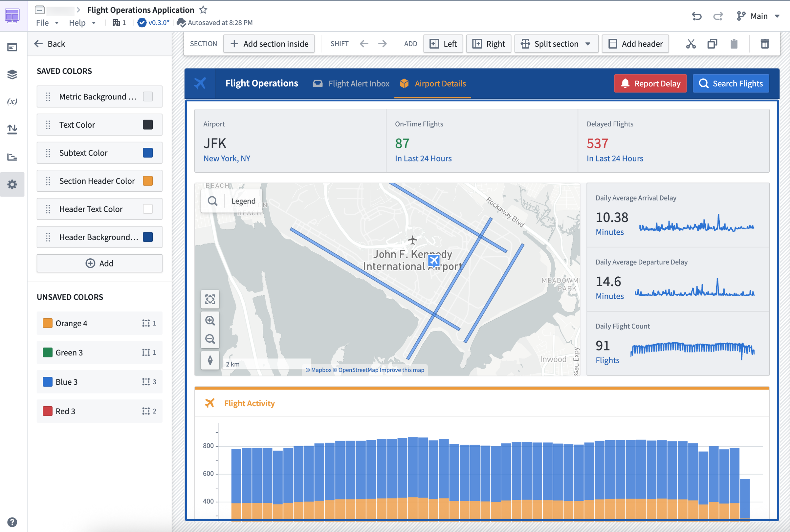Delete section with trash icon
Viewport: 790px width, 532px height.
click(x=765, y=44)
